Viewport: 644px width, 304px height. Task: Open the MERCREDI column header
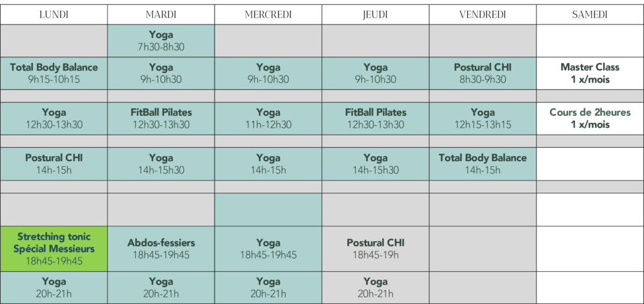coord(268,14)
